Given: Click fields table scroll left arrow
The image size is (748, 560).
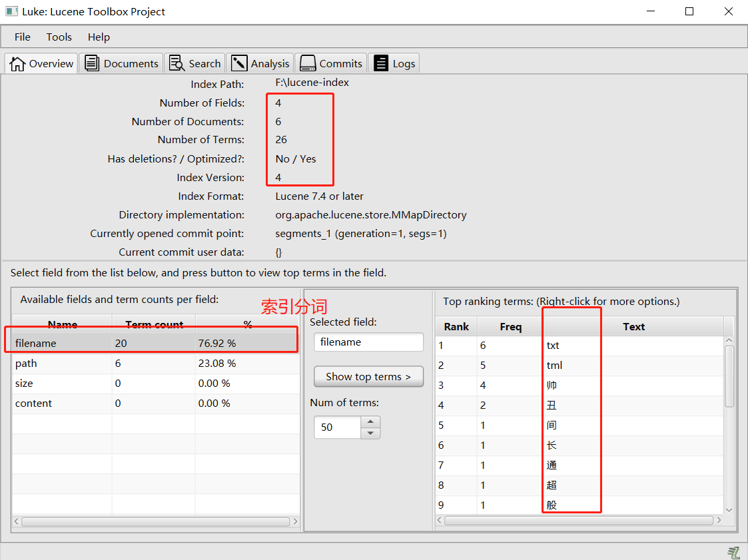Looking at the screenshot, I should (17, 521).
